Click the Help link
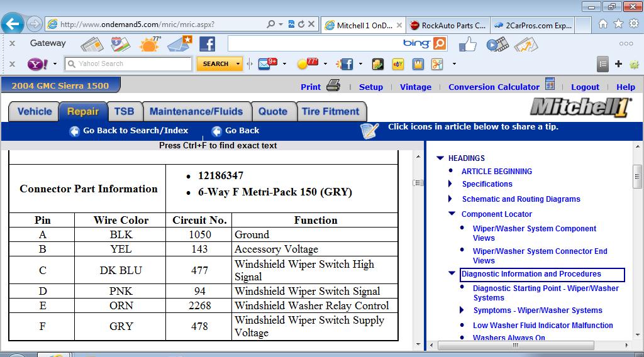 pos(626,87)
